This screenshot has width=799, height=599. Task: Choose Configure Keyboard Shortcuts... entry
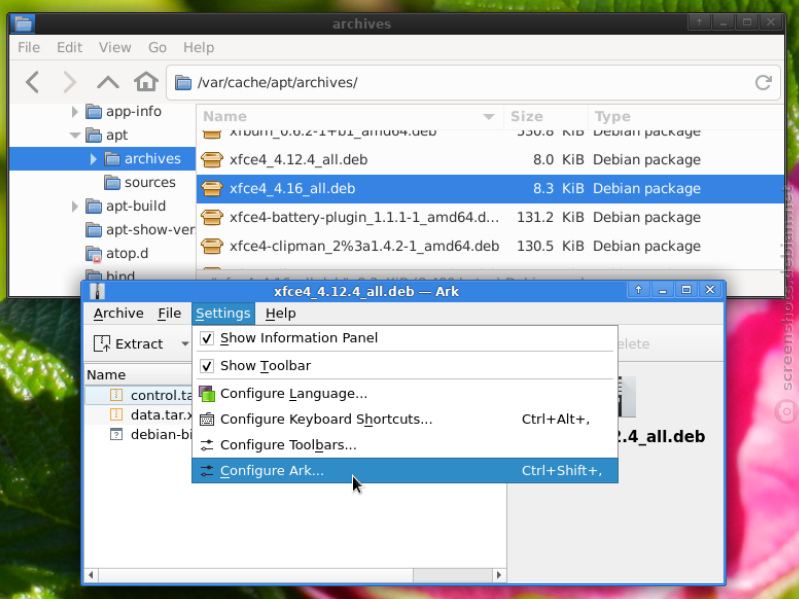tap(405, 419)
